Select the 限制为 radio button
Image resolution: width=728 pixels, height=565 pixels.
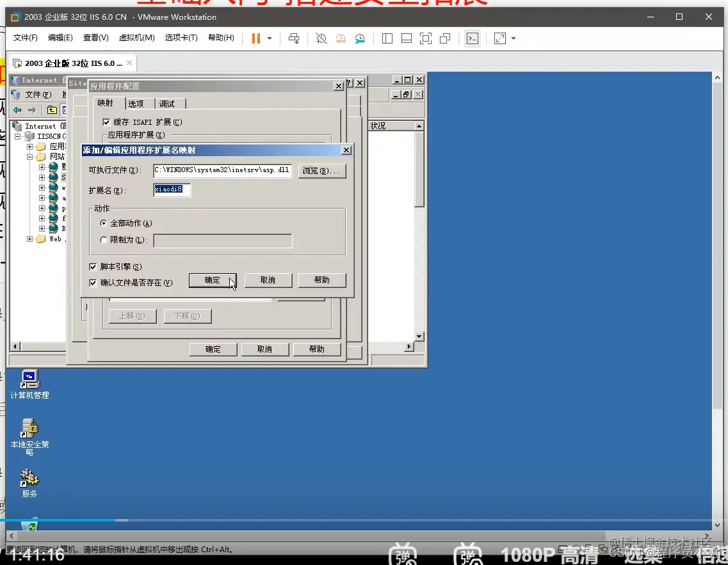tap(104, 240)
